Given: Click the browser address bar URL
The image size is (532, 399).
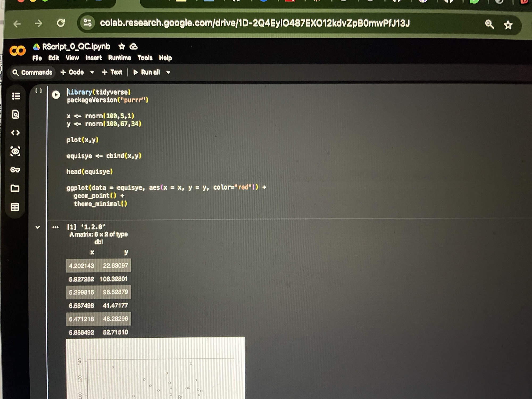Looking at the screenshot, I should click(255, 23).
